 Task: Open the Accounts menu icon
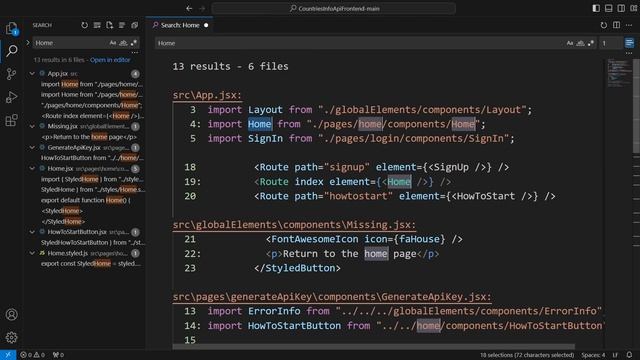click(x=11, y=314)
